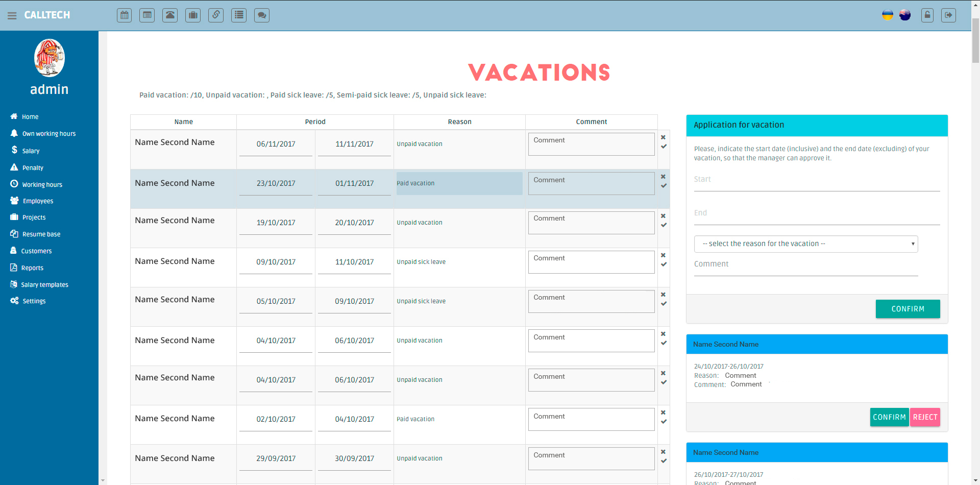
Task: Click the logout arrow icon
Action: [948, 15]
